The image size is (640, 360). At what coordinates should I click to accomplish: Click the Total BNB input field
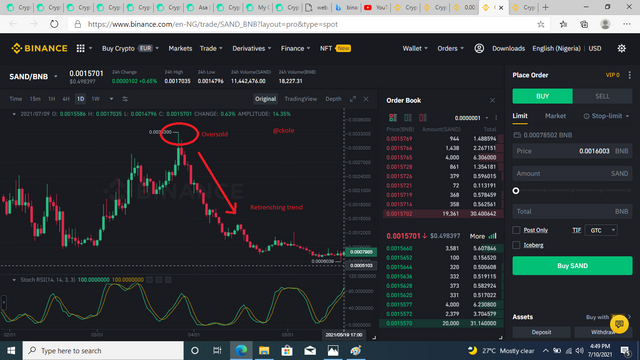(572, 211)
